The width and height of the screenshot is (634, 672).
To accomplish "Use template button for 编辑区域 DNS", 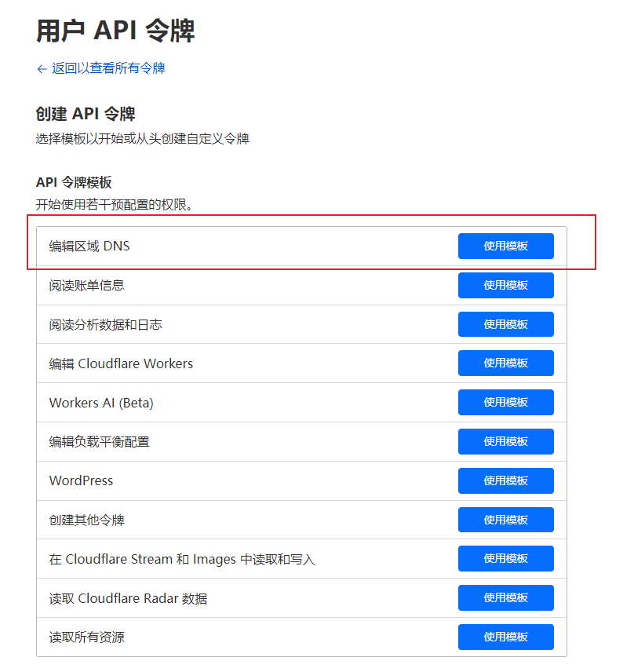I will [505, 246].
